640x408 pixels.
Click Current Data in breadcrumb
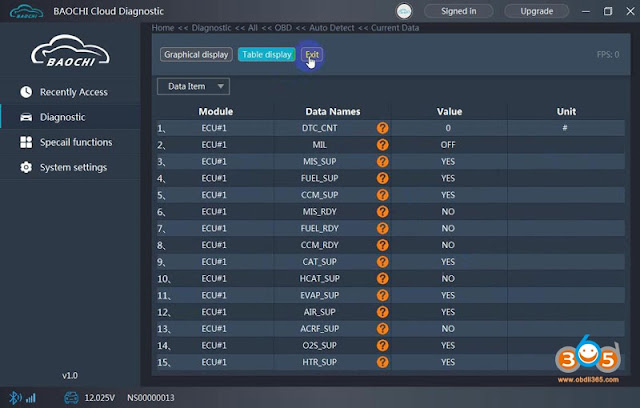tap(395, 28)
